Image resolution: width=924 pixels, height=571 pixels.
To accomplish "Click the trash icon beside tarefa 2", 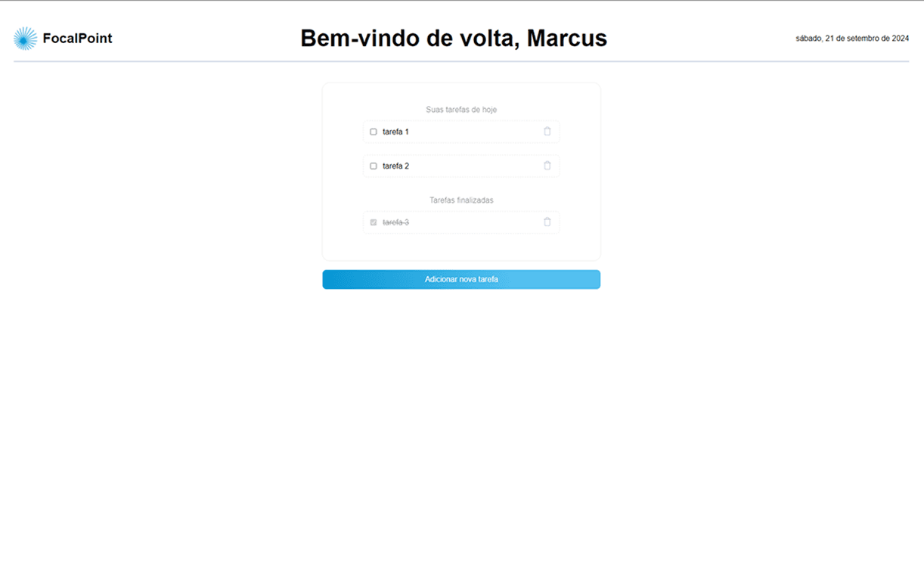I will (547, 166).
